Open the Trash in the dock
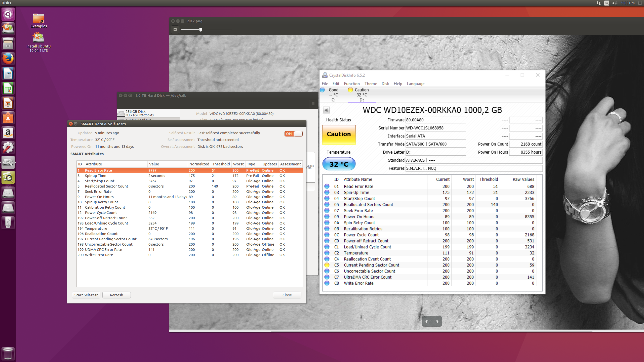 pyautogui.click(x=8, y=353)
